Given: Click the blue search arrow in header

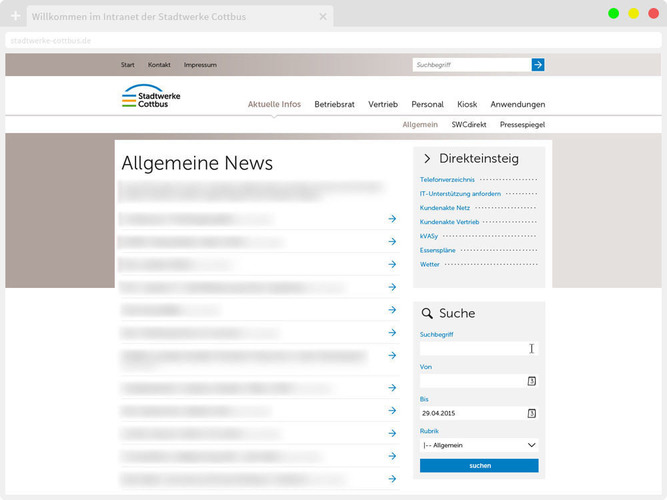Looking at the screenshot, I should [538, 65].
